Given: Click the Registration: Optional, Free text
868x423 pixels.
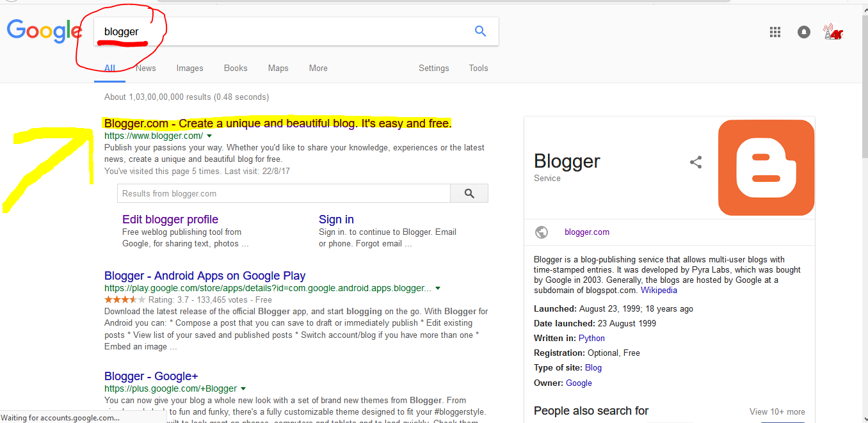Looking at the screenshot, I should tap(587, 353).
